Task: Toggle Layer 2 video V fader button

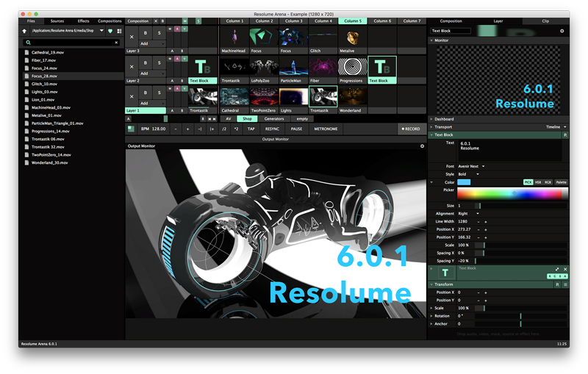Action: click(x=184, y=59)
